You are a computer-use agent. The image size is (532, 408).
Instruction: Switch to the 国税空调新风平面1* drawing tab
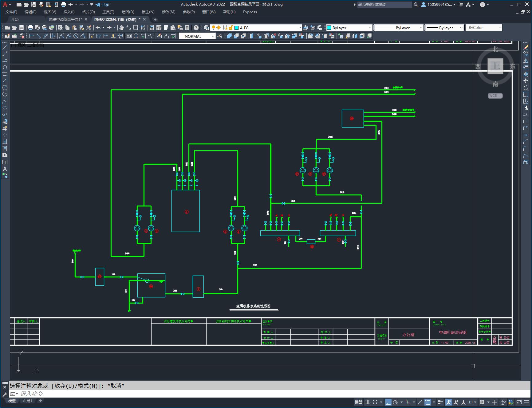65,19
